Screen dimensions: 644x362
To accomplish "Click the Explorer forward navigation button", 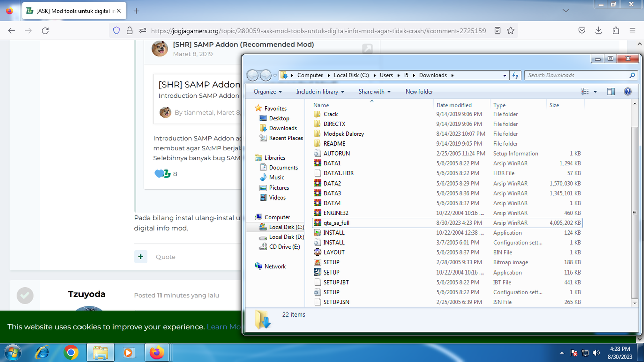I will pos(266,75).
